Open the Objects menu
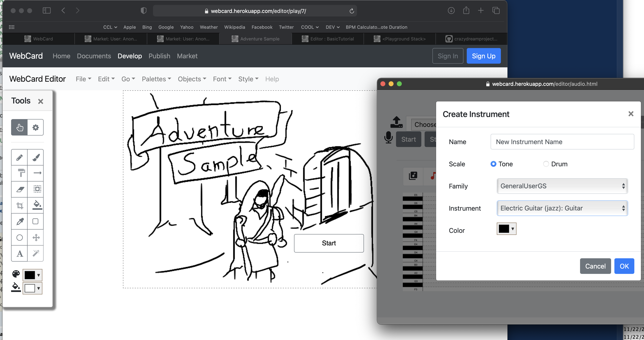Image resolution: width=644 pixels, height=340 pixels. (191, 79)
